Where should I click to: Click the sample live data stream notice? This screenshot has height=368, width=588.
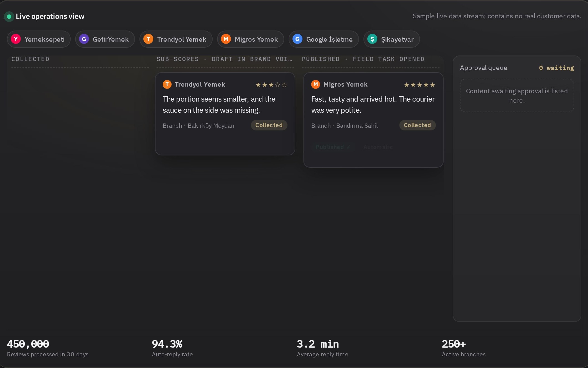(497, 16)
